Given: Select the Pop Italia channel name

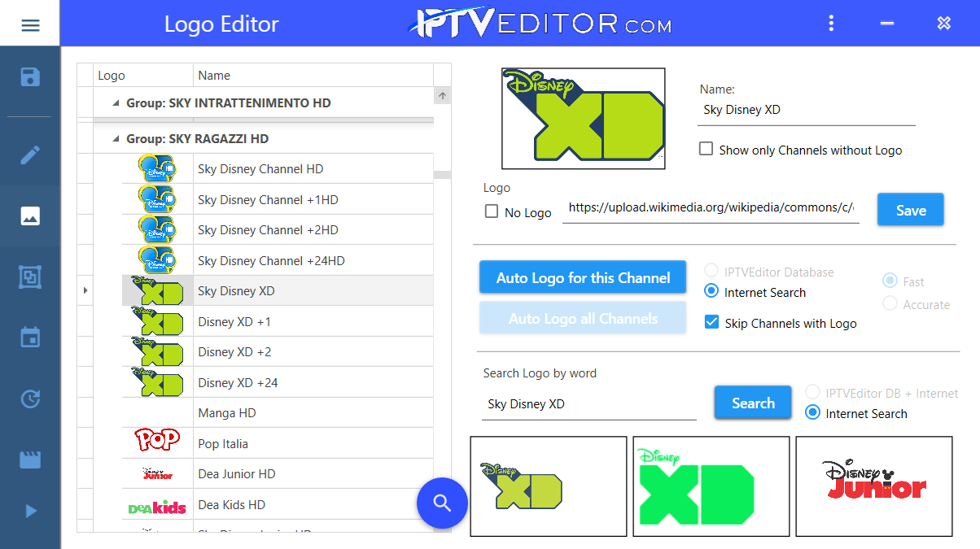Looking at the screenshot, I should (x=223, y=444).
